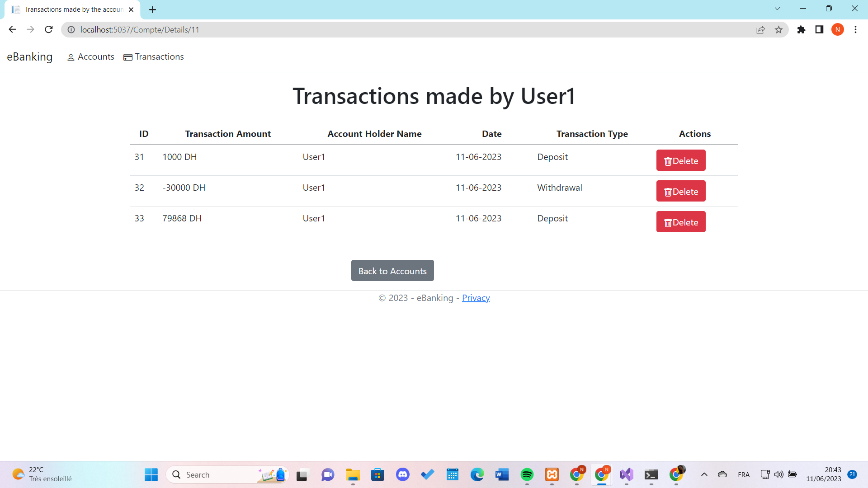
Task: Click the eBanking brand logo
Action: pyautogui.click(x=30, y=57)
